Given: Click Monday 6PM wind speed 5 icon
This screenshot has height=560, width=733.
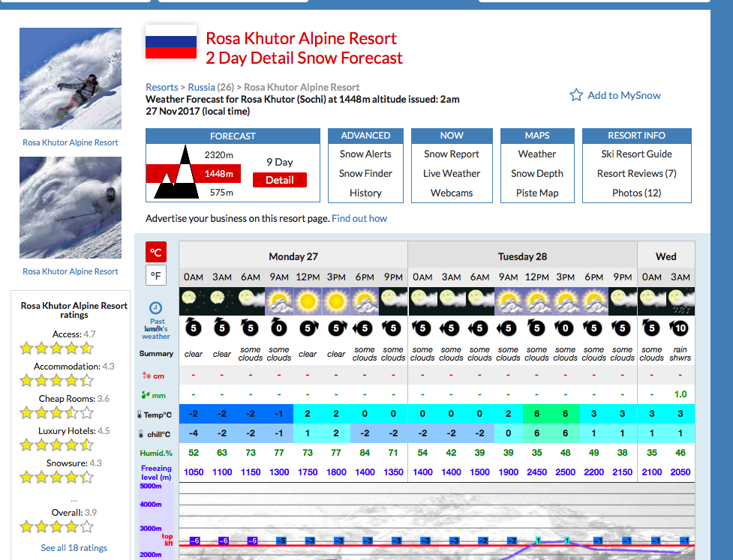Looking at the screenshot, I should (364, 328).
